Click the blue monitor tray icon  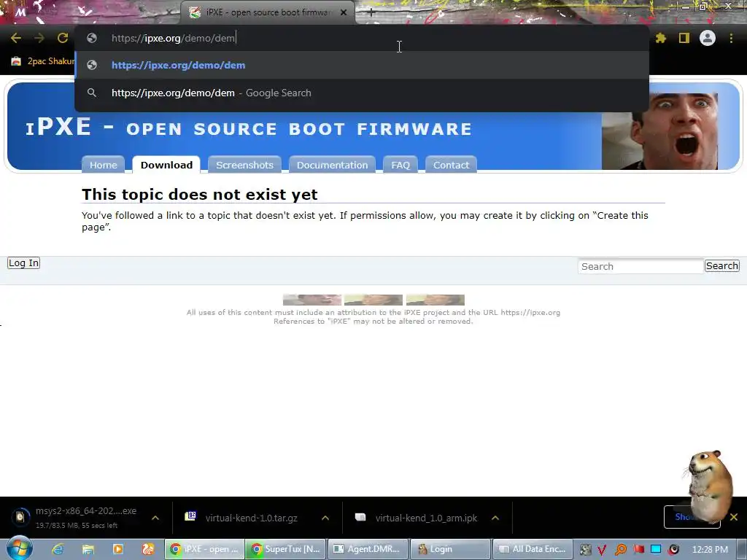656,550
